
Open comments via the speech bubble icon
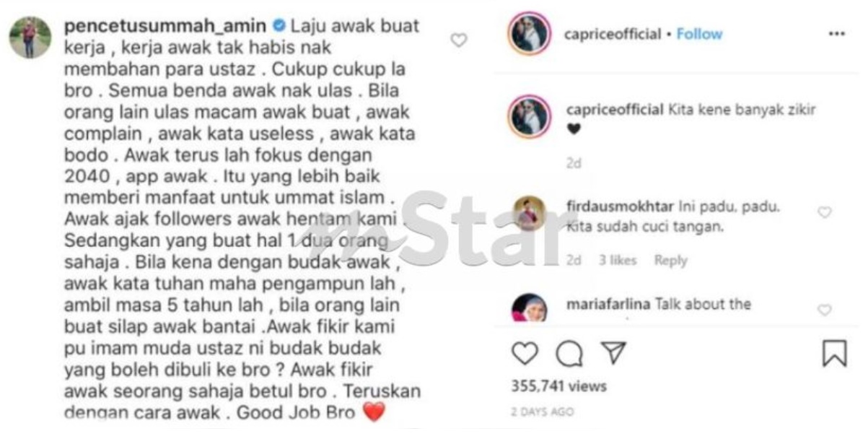[569, 353]
